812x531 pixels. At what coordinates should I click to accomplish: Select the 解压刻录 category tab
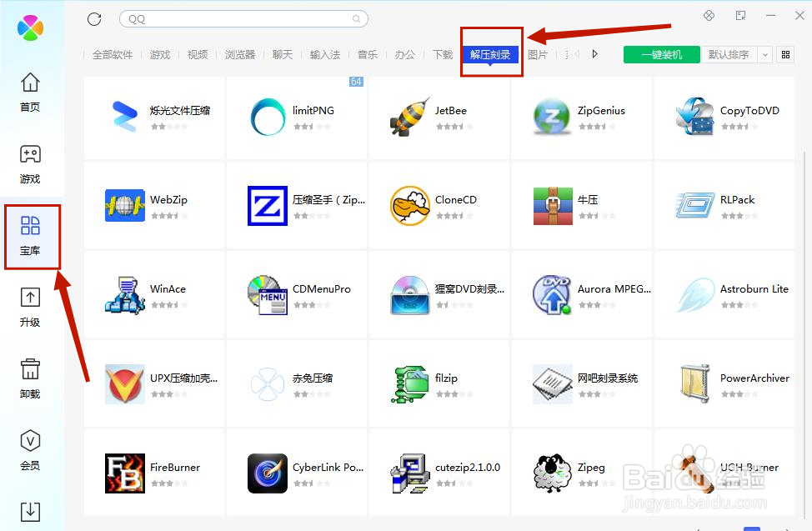[490, 54]
